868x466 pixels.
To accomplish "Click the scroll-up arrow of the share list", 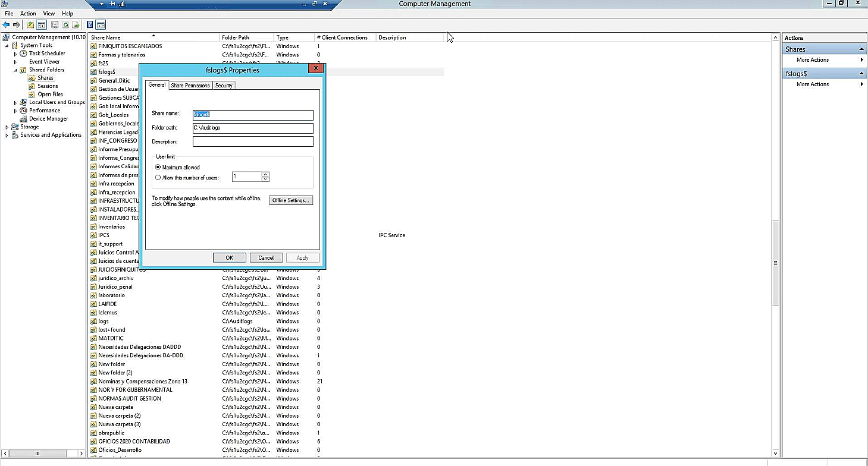I will (x=775, y=37).
